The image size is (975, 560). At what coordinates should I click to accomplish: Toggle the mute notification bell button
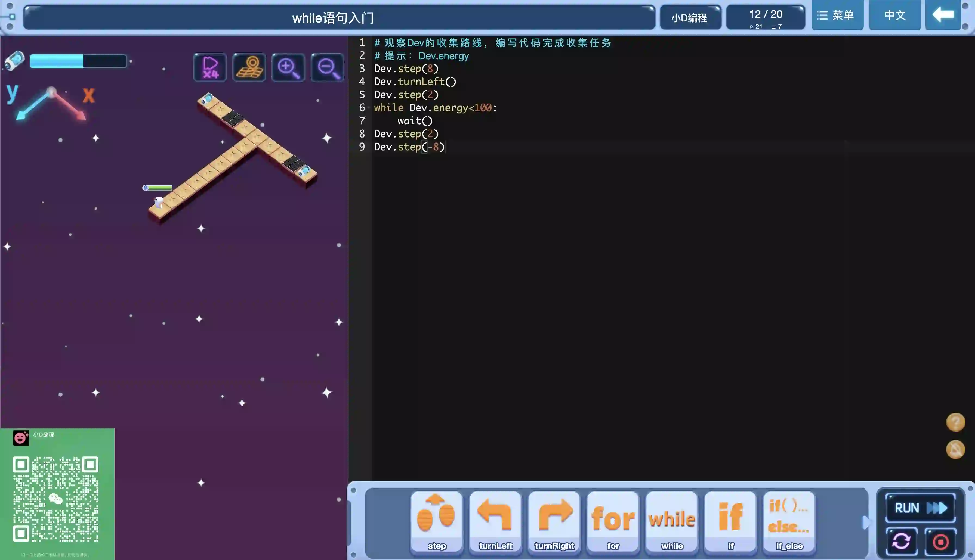click(x=955, y=449)
